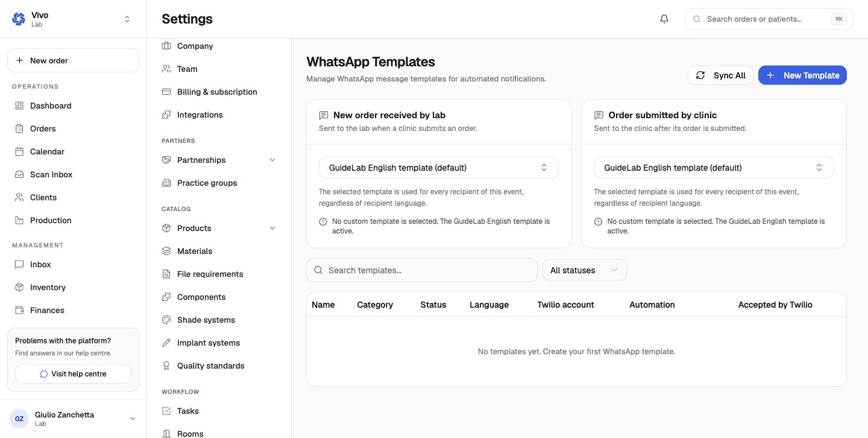This screenshot has width=868, height=438.
Task: Expand the Products submenu chevron
Action: point(272,228)
